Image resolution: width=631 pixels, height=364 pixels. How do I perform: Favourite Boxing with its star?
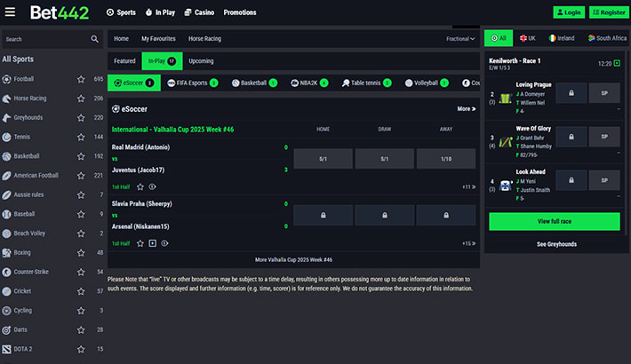[81, 253]
